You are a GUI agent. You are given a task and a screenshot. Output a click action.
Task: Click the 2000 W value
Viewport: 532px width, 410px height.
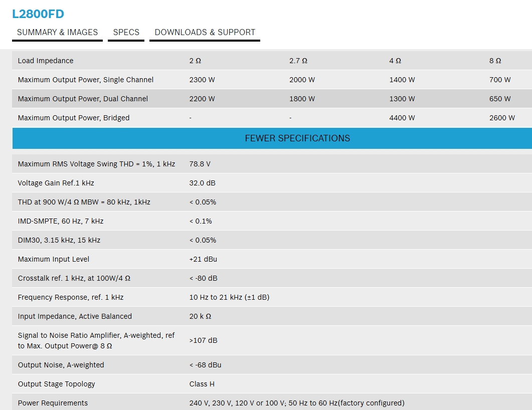tap(302, 80)
